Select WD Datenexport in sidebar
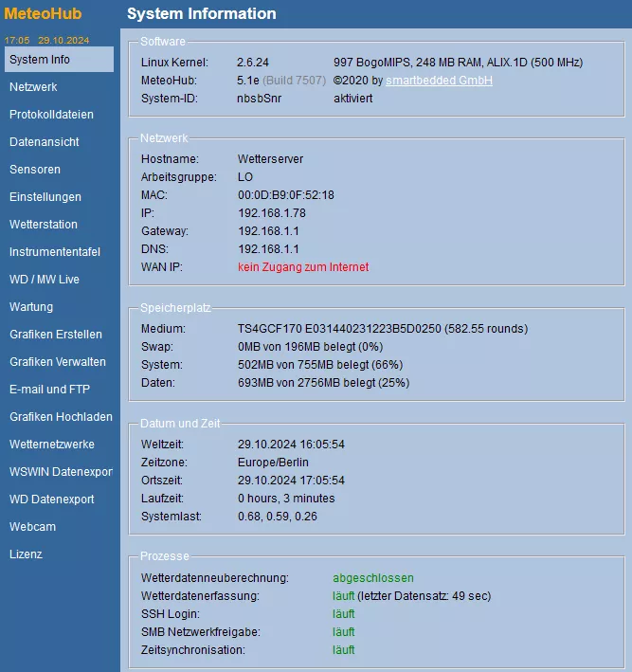The height and width of the screenshot is (672, 632). (x=52, y=499)
